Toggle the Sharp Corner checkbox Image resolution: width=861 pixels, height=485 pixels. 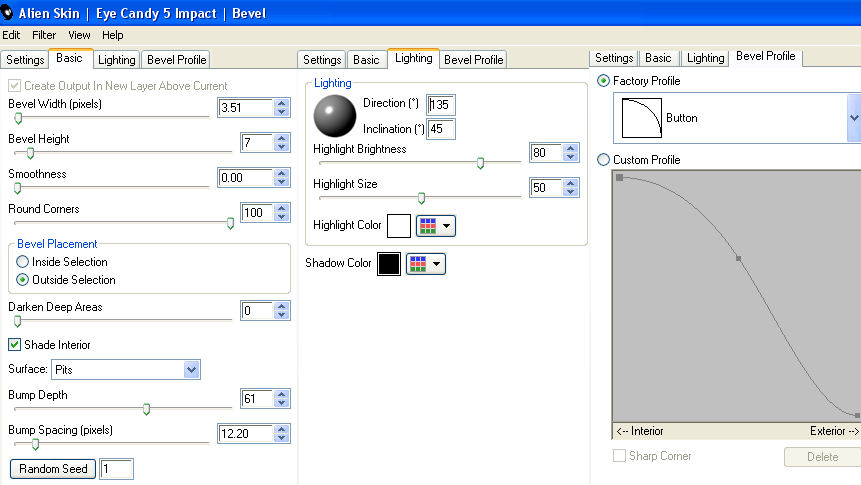pyautogui.click(x=619, y=456)
